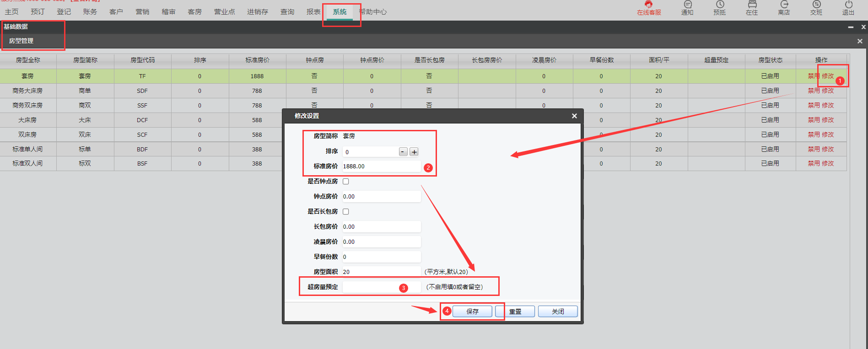868x349 pixels.
Task: Click the 超房量预定 input field
Action: click(381, 287)
